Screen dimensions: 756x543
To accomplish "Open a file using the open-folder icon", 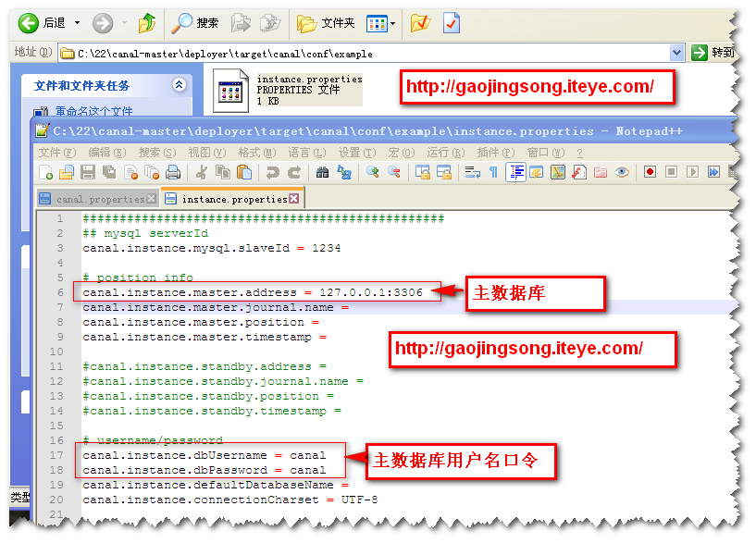I will 67,172.
